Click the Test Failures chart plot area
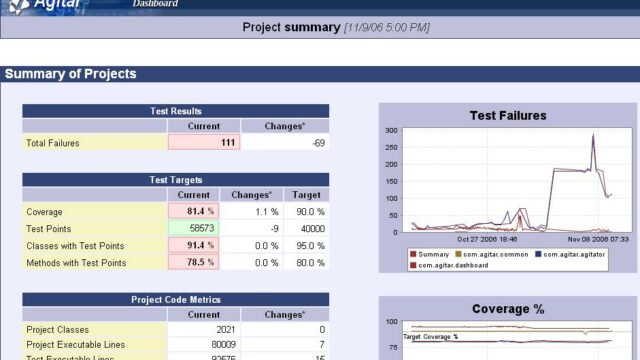 coord(517,180)
